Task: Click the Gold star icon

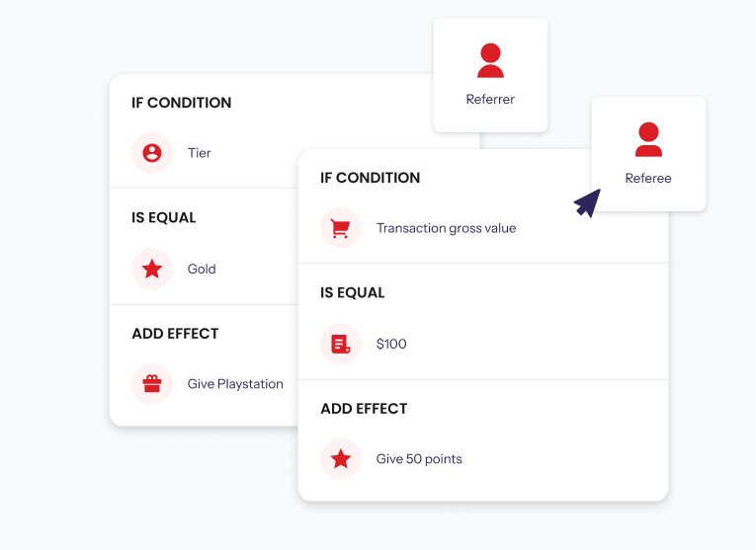Action: [152, 269]
